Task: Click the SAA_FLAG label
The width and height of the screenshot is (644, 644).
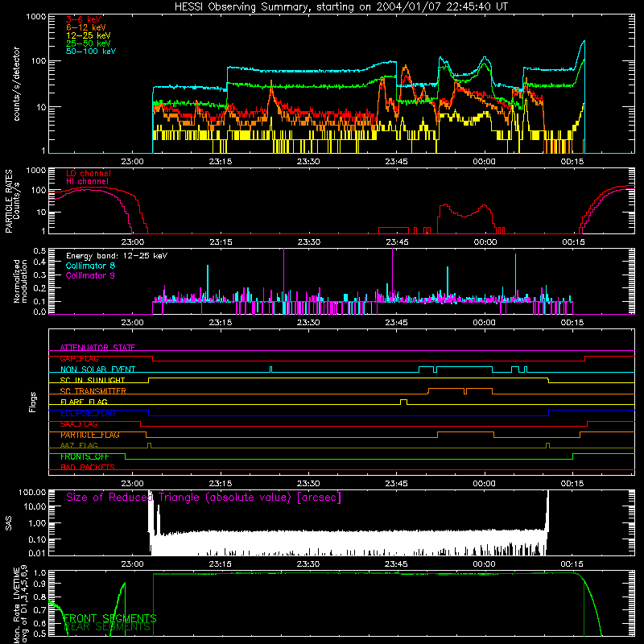Action: pyautogui.click(x=79, y=424)
